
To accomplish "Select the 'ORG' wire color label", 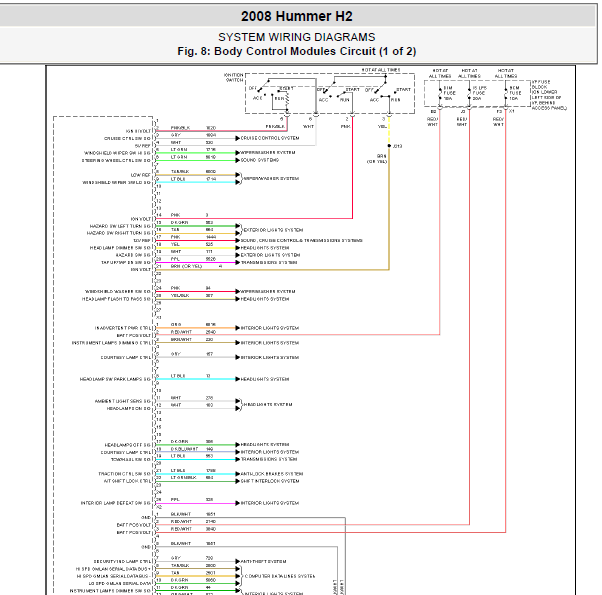I will coord(176,325).
